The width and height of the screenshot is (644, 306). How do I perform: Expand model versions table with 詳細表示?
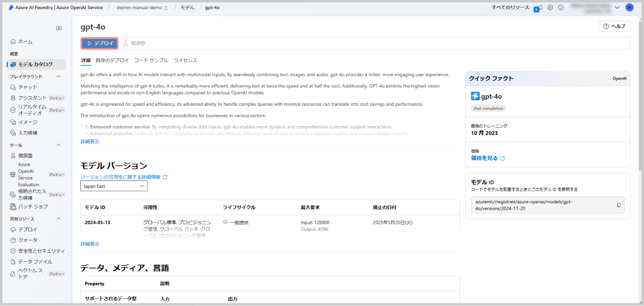point(90,244)
